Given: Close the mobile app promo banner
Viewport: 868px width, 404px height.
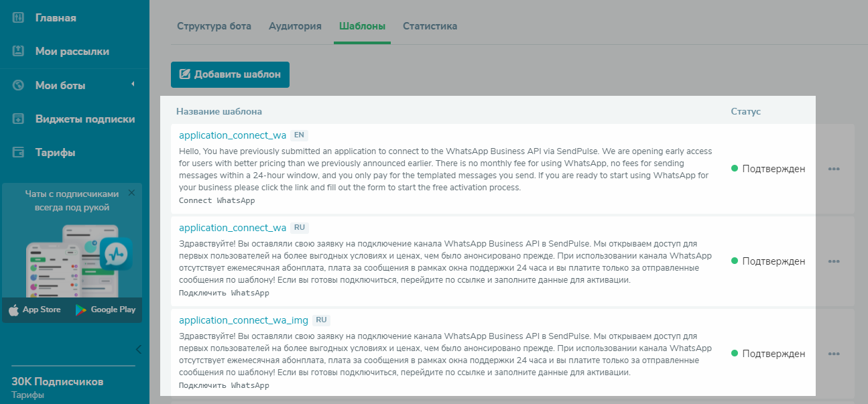Looking at the screenshot, I should [131, 193].
